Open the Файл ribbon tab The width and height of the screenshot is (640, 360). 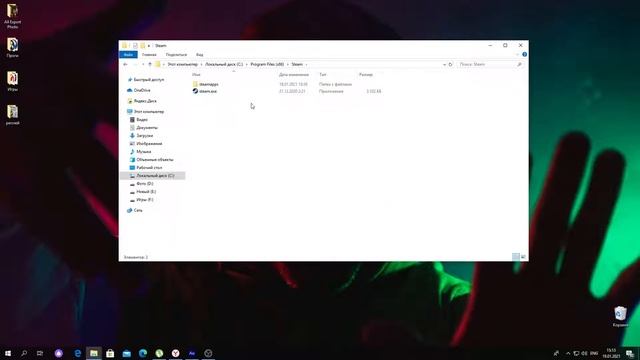pos(128,55)
